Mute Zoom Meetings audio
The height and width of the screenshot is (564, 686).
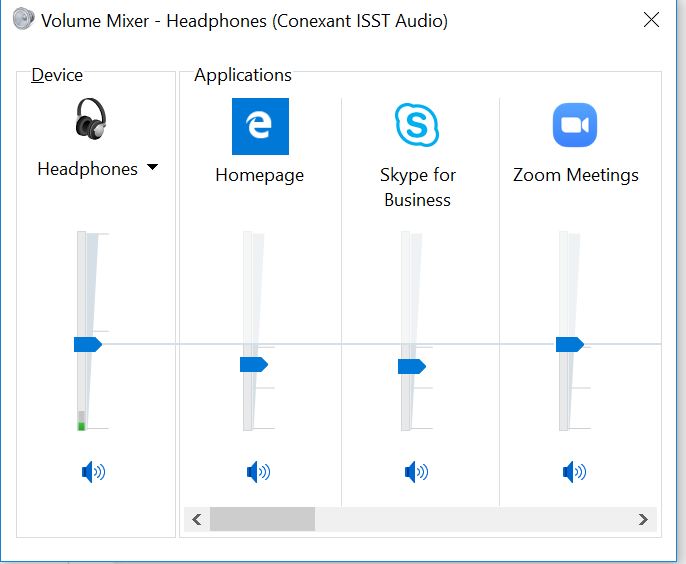click(x=574, y=472)
